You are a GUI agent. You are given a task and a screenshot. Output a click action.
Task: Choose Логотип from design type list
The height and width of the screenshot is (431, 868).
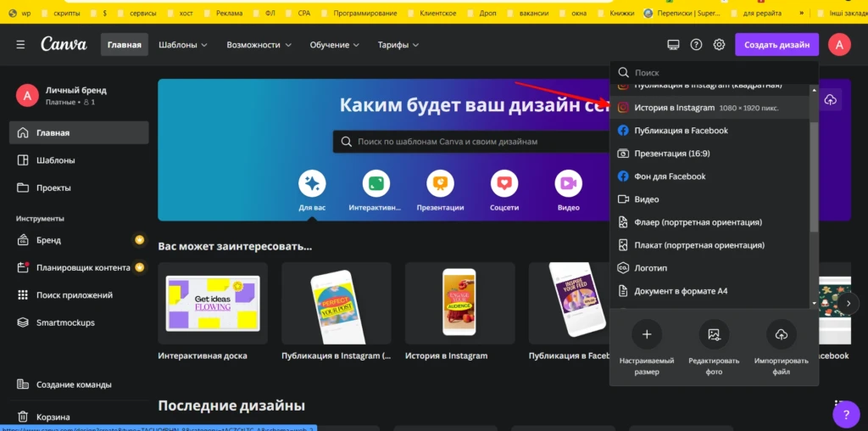coord(709,268)
